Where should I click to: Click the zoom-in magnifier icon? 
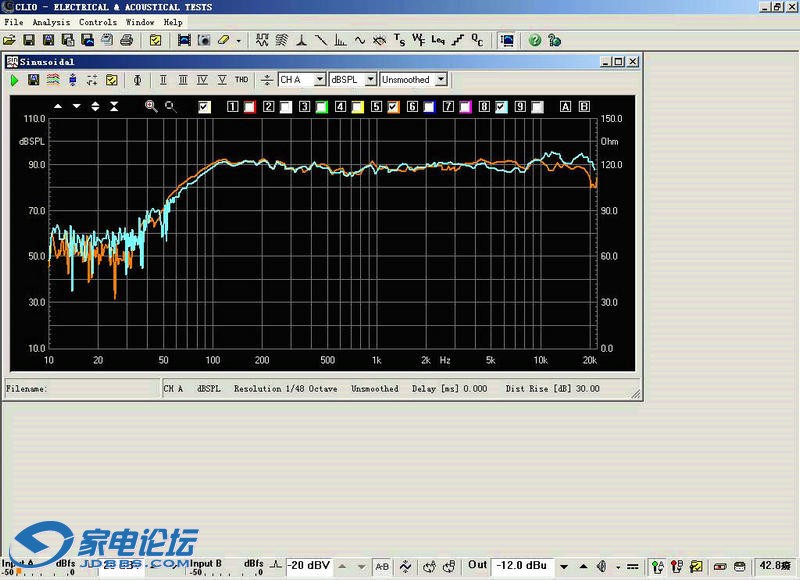[151, 106]
